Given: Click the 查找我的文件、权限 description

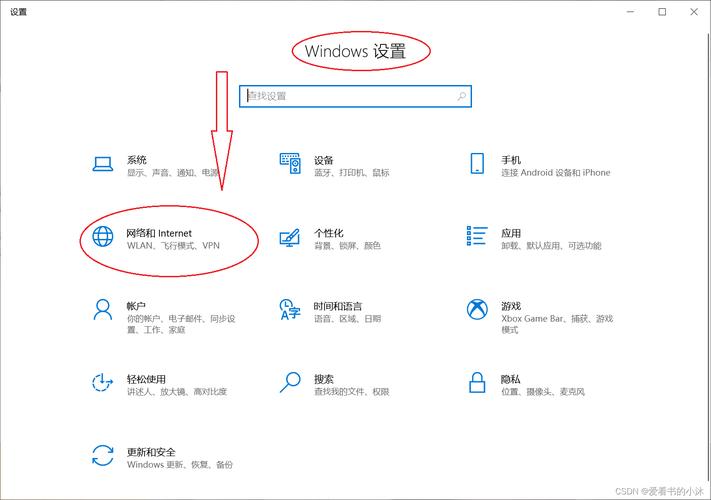Looking at the screenshot, I should [351, 392].
